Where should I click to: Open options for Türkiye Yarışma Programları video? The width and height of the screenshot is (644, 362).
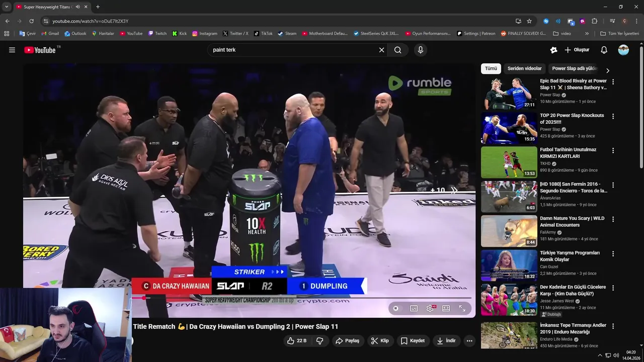click(613, 253)
